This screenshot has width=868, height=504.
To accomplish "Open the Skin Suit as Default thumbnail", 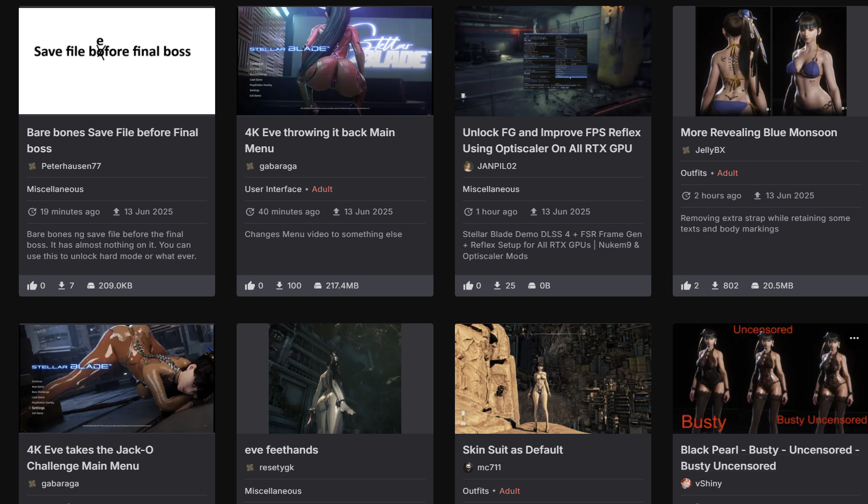I will pos(553,379).
